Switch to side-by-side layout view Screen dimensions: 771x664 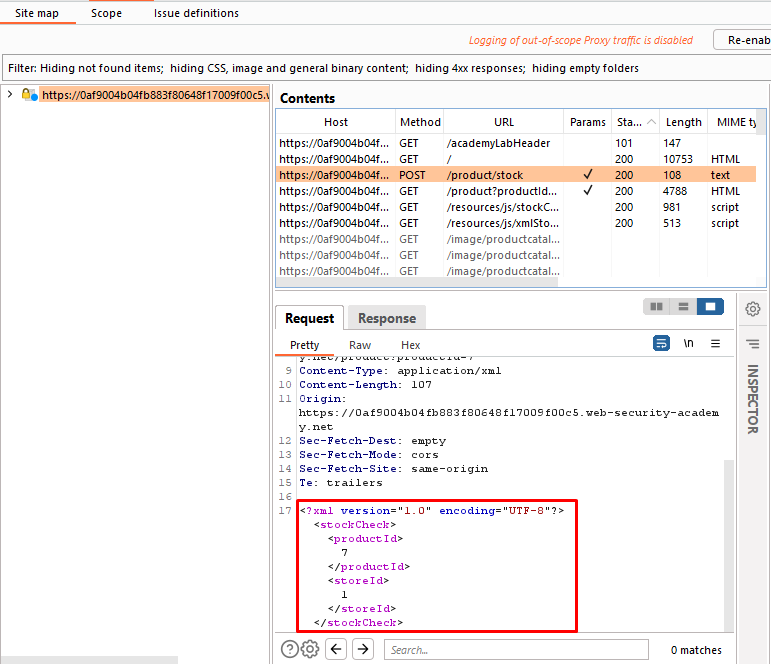click(x=657, y=307)
